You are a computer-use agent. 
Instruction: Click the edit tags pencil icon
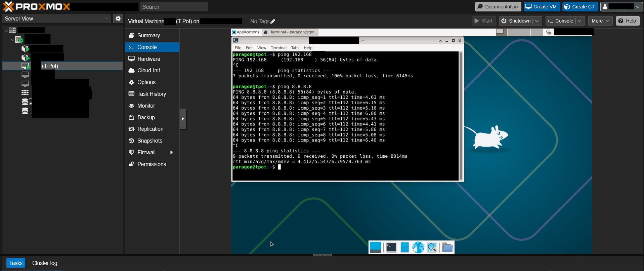tap(273, 22)
